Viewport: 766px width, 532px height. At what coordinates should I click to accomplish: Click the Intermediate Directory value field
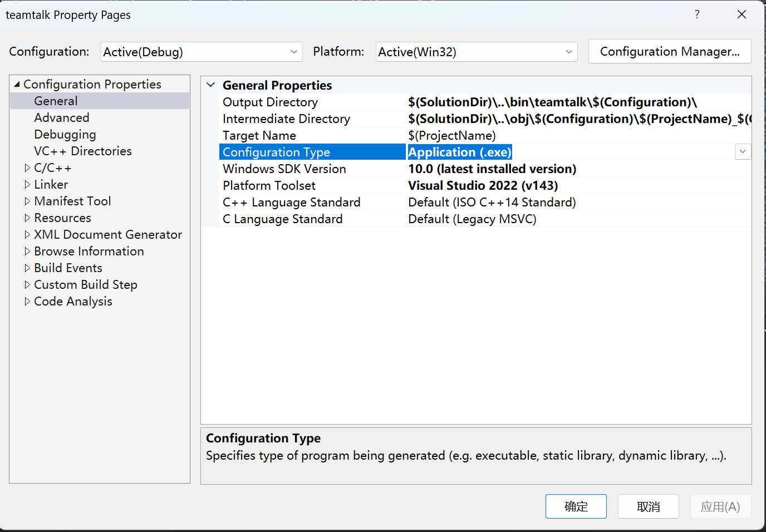coord(578,119)
